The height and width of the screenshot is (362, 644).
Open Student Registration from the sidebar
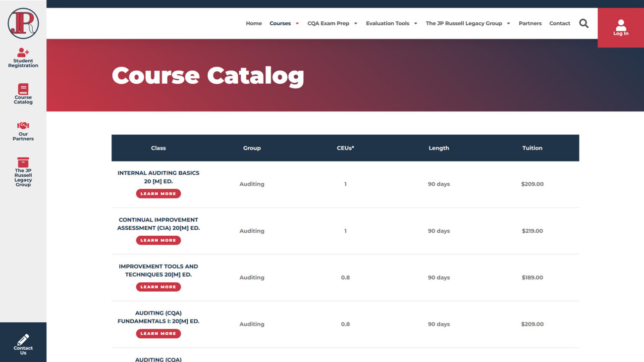pos(23,56)
